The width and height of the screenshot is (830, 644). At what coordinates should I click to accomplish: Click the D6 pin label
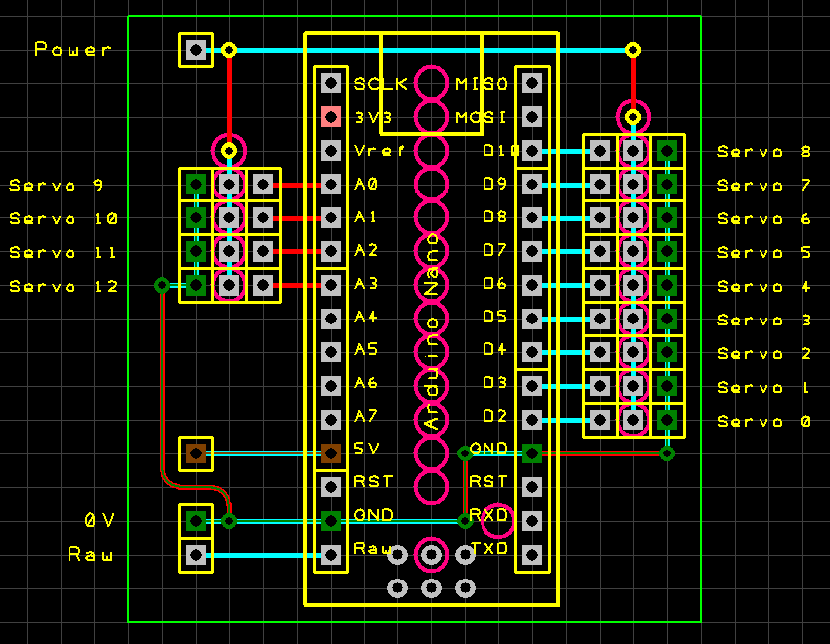click(495, 284)
